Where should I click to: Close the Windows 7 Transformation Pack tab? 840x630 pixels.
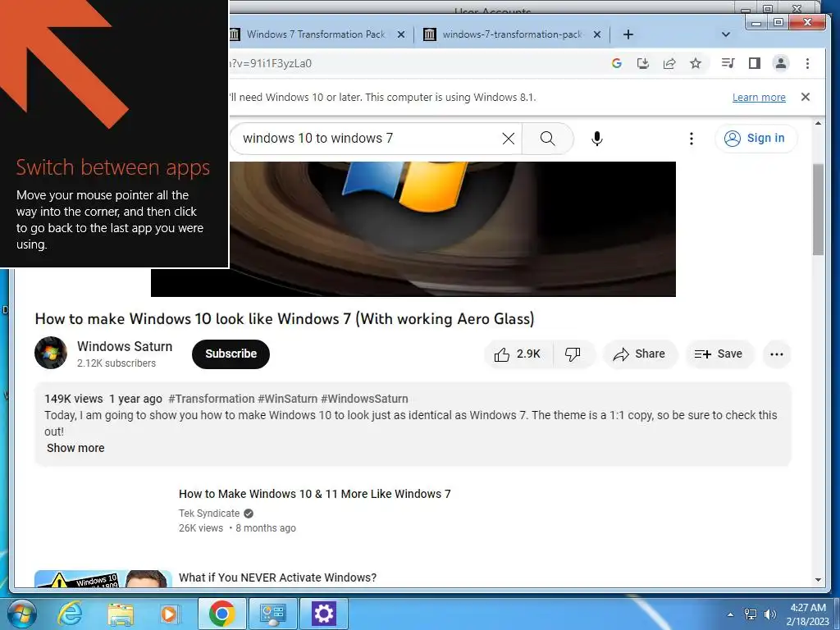(x=400, y=34)
